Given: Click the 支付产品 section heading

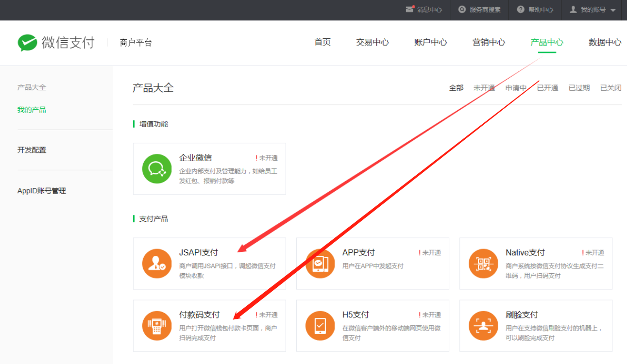Looking at the screenshot, I should (153, 218).
